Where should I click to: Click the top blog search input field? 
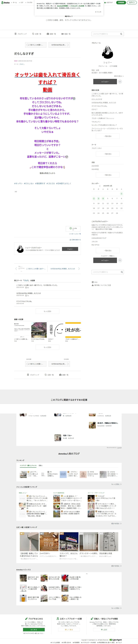[x=105, y=34]
